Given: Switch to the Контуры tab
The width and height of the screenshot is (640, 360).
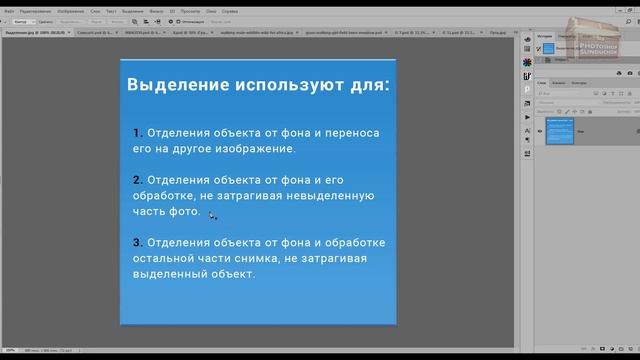Looking at the screenshot, I should pos(579,83).
